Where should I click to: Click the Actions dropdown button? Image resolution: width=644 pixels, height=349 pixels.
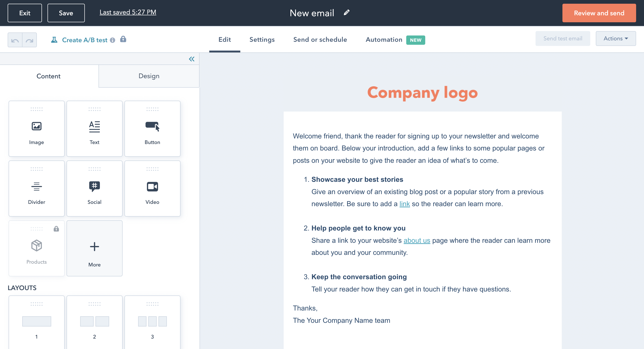tap(616, 39)
